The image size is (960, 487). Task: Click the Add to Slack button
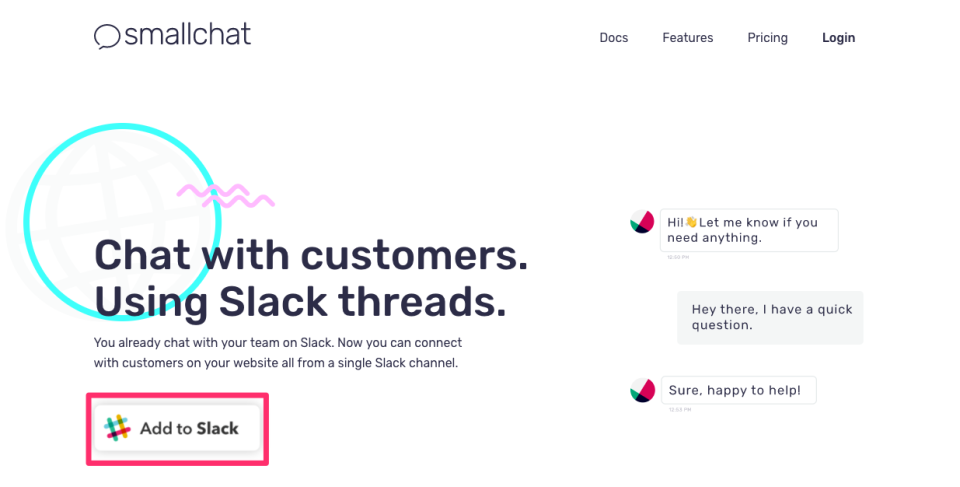pyautogui.click(x=178, y=428)
